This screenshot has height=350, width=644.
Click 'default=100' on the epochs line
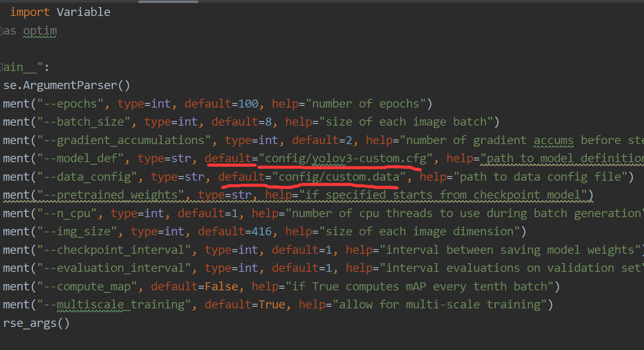click(x=221, y=104)
